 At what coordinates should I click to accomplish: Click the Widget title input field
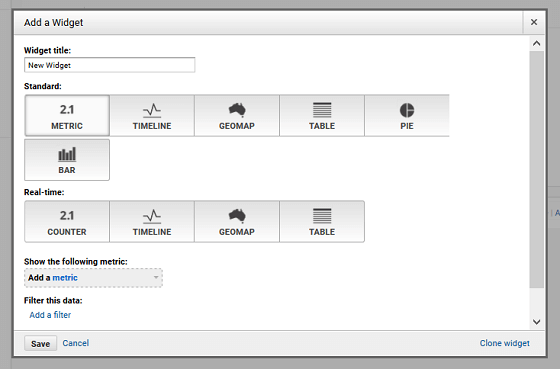click(x=110, y=65)
